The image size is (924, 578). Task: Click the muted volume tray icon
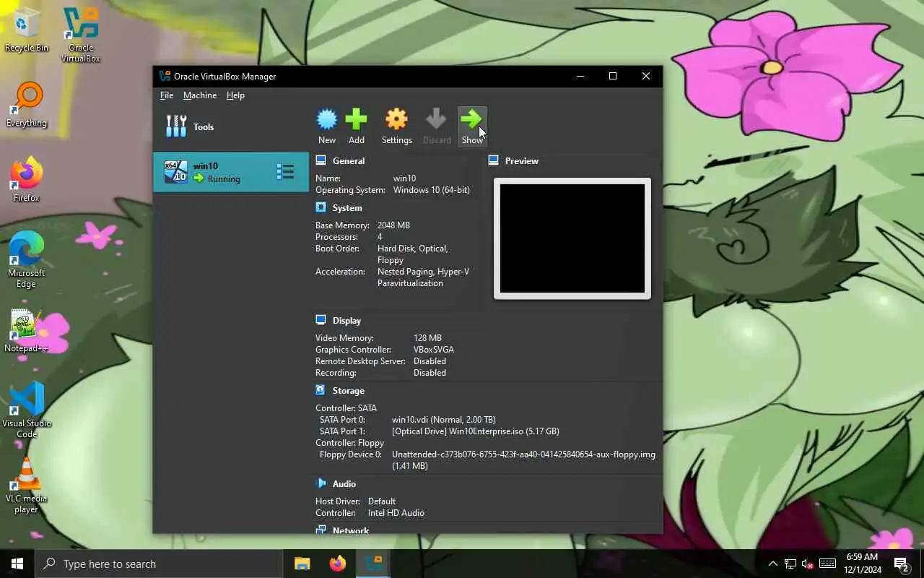pyautogui.click(x=808, y=564)
